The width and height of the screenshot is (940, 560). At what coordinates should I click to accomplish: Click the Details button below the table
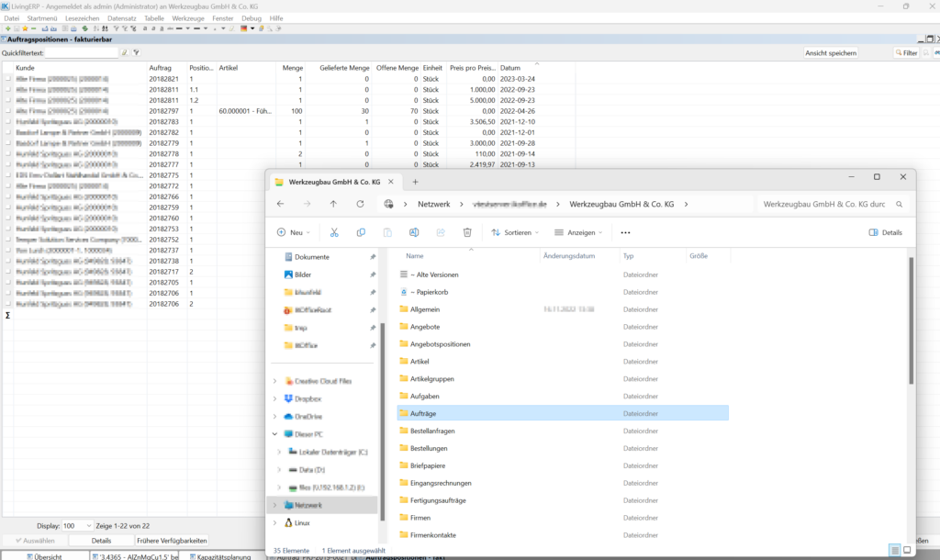[101, 540]
